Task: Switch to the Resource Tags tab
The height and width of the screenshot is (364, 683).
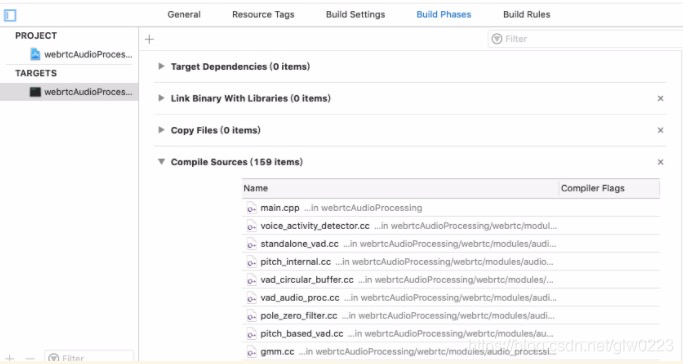Action: click(x=263, y=14)
